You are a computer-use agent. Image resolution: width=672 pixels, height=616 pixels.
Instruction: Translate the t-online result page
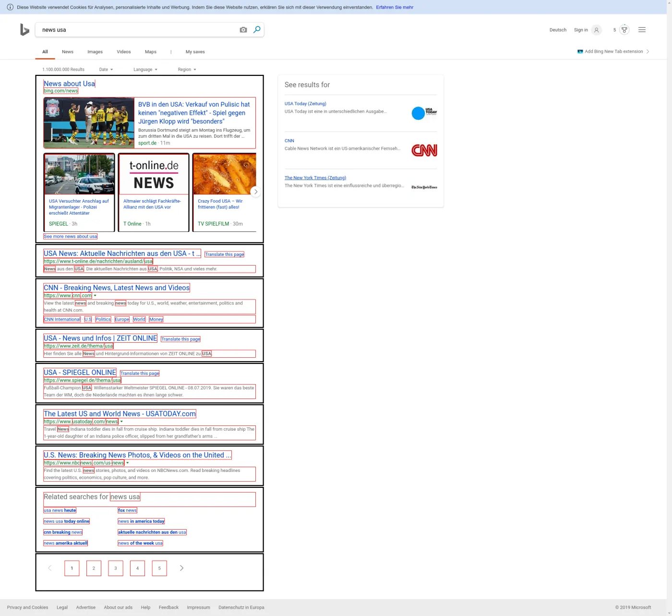pos(224,254)
